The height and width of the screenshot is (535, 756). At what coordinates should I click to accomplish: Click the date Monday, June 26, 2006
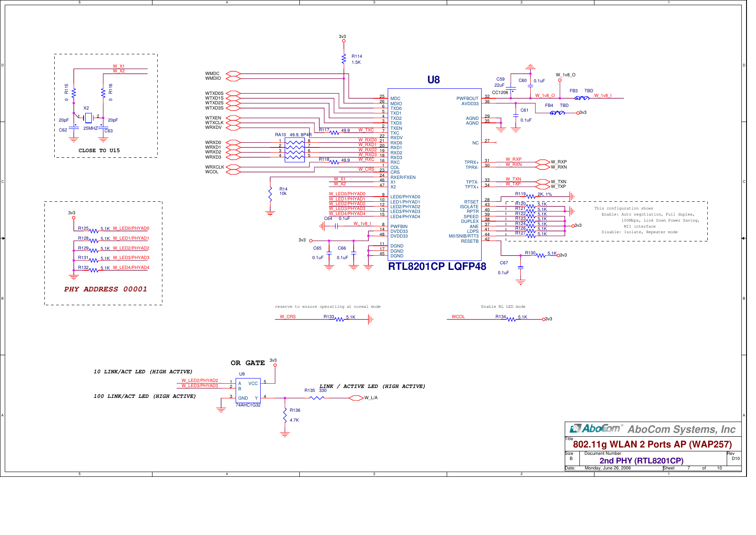607,468
